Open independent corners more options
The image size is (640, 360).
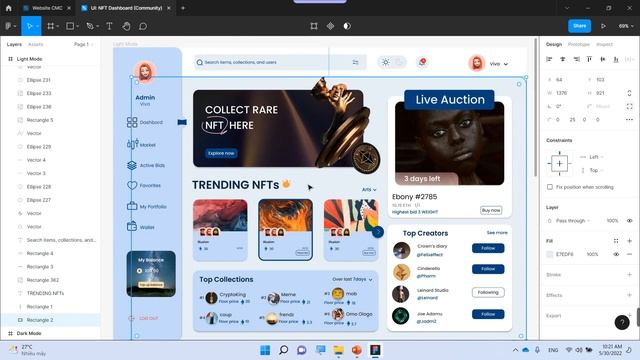pos(629,120)
